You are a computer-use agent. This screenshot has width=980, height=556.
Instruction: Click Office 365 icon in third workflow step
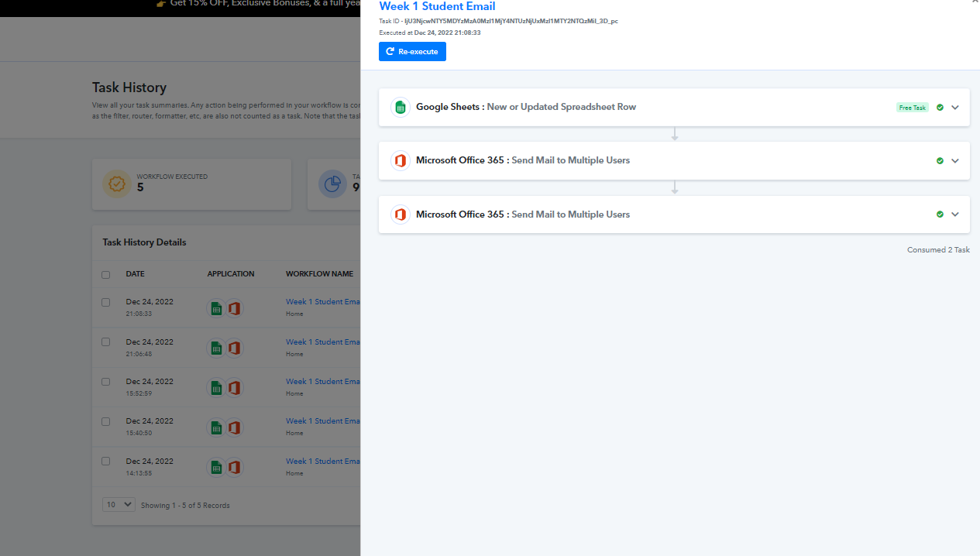(400, 215)
